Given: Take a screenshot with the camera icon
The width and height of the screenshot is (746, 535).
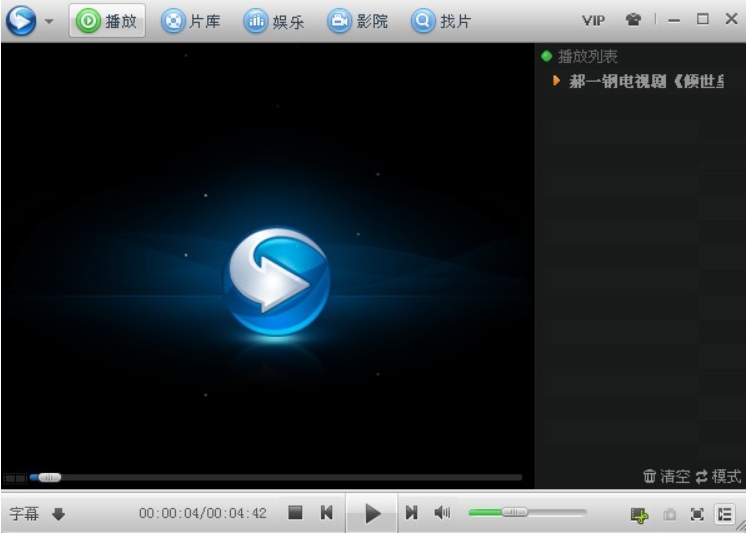Looking at the screenshot, I should [670, 514].
